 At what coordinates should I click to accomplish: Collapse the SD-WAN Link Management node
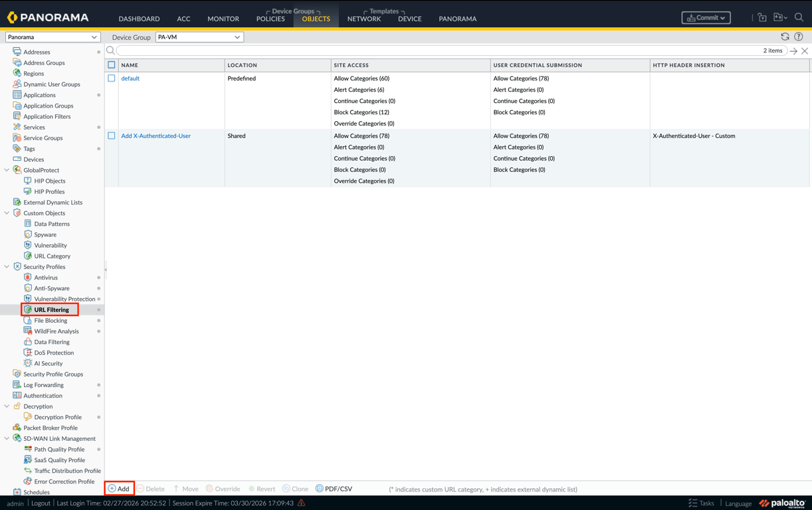click(x=7, y=438)
